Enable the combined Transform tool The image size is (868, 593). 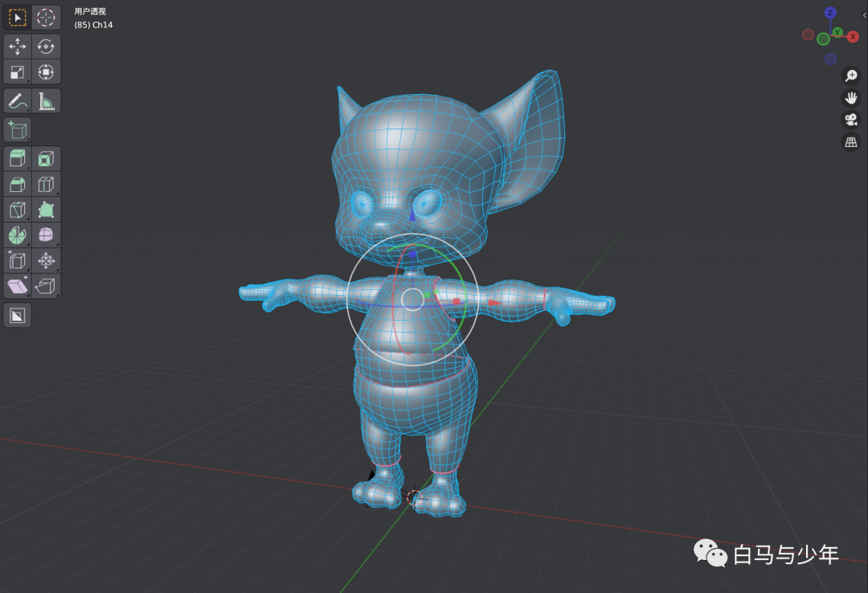click(46, 72)
